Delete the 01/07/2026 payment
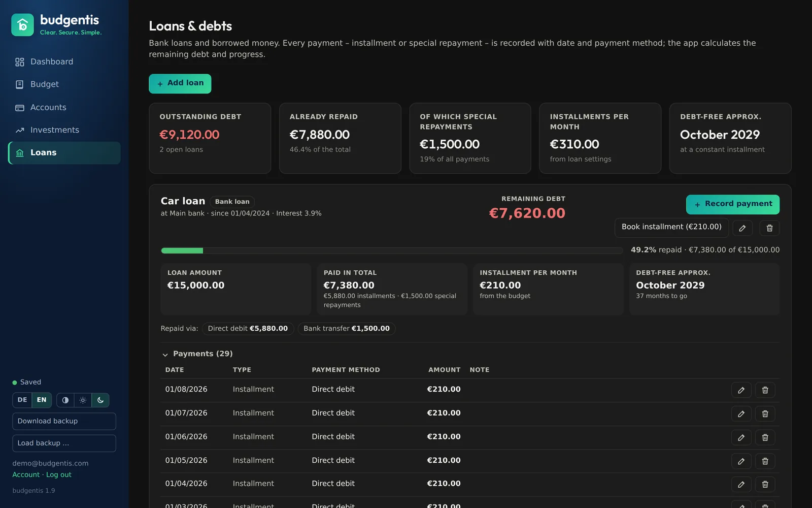The height and width of the screenshot is (508, 812). pyautogui.click(x=765, y=414)
